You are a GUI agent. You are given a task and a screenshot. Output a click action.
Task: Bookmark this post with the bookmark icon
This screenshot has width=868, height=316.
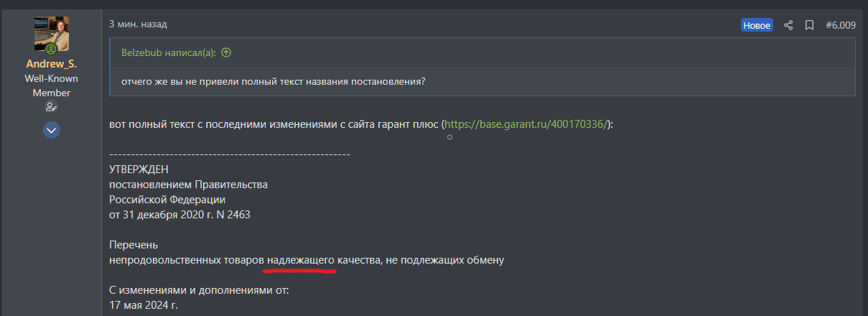(x=809, y=25)
